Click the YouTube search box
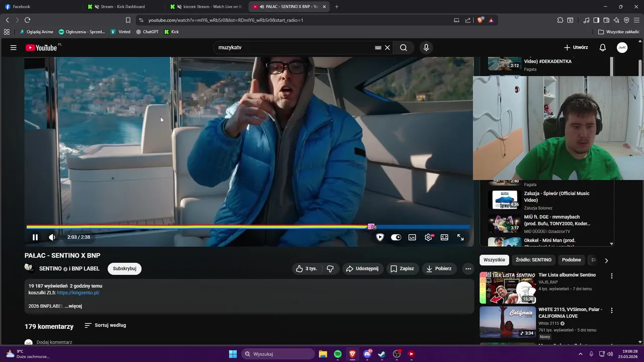Image resolution: width=644 pixels, height=362 pixels. pos(294,47)
